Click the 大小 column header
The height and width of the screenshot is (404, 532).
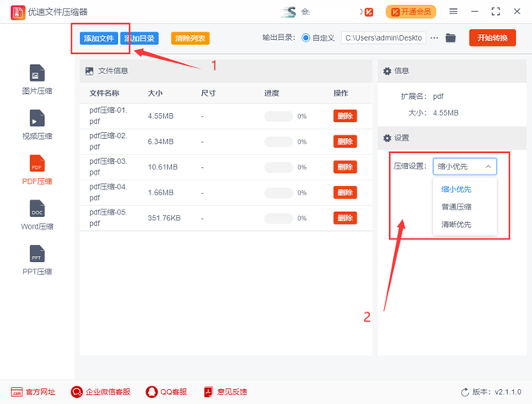click(x=155, y=93)
